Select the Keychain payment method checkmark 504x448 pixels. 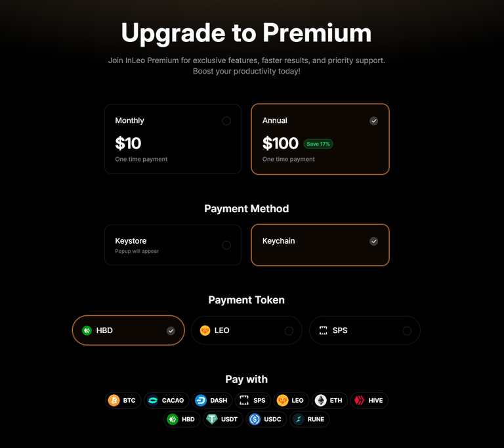click(373, 241)
